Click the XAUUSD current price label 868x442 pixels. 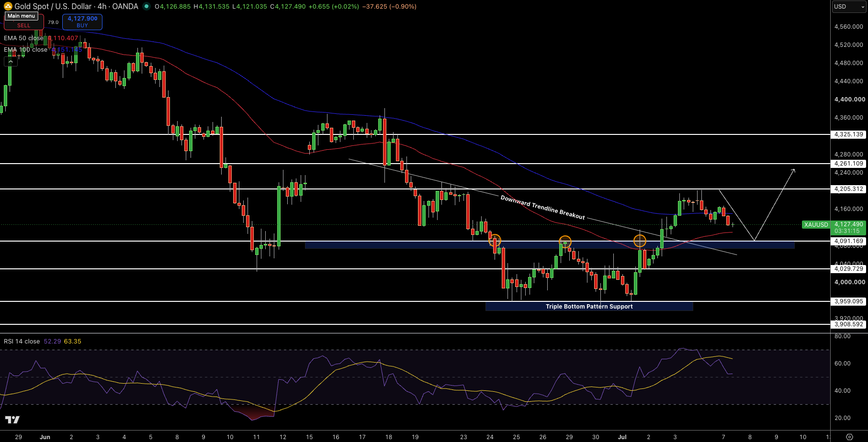click(x=834, y=227)
